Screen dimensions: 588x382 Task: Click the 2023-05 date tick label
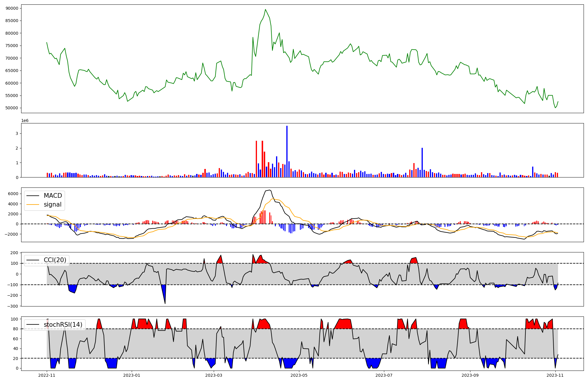[299, 375]
